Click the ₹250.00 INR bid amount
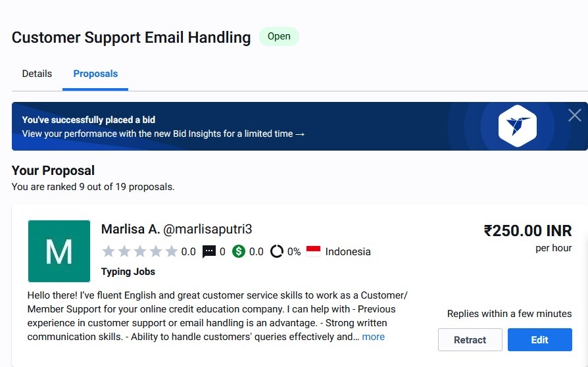Viewport: 588px width, 367px height. tap(527, 231)
